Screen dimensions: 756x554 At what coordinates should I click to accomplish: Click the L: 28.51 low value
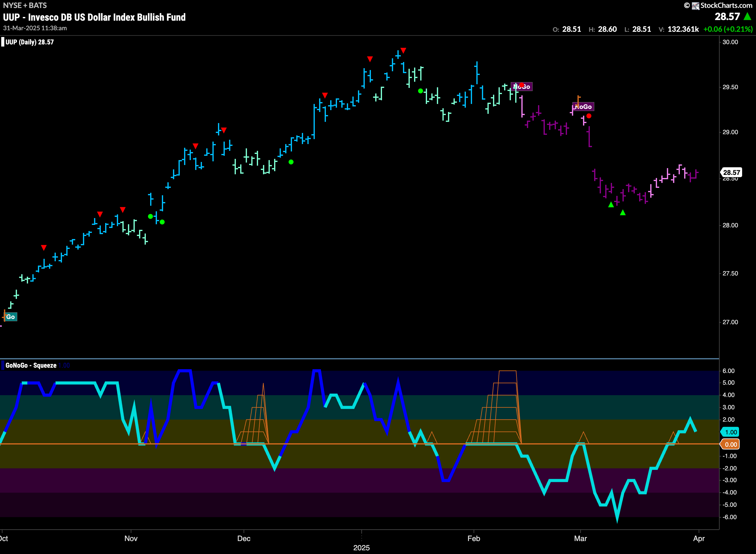638,29
